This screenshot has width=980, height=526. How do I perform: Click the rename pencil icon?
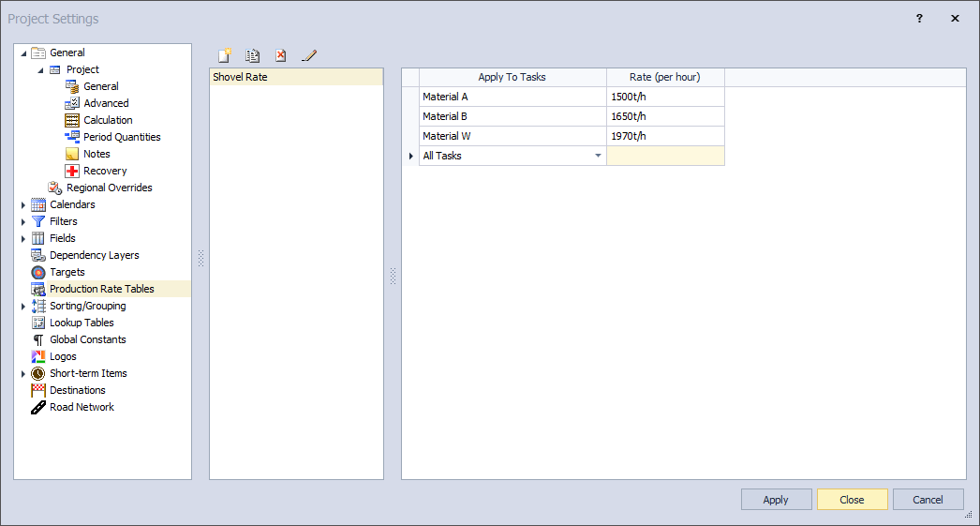point(309,55)
